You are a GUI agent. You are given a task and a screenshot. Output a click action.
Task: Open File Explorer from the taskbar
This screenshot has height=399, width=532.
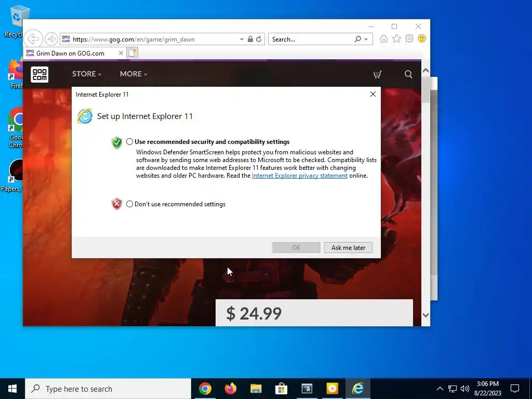point(256,389)
